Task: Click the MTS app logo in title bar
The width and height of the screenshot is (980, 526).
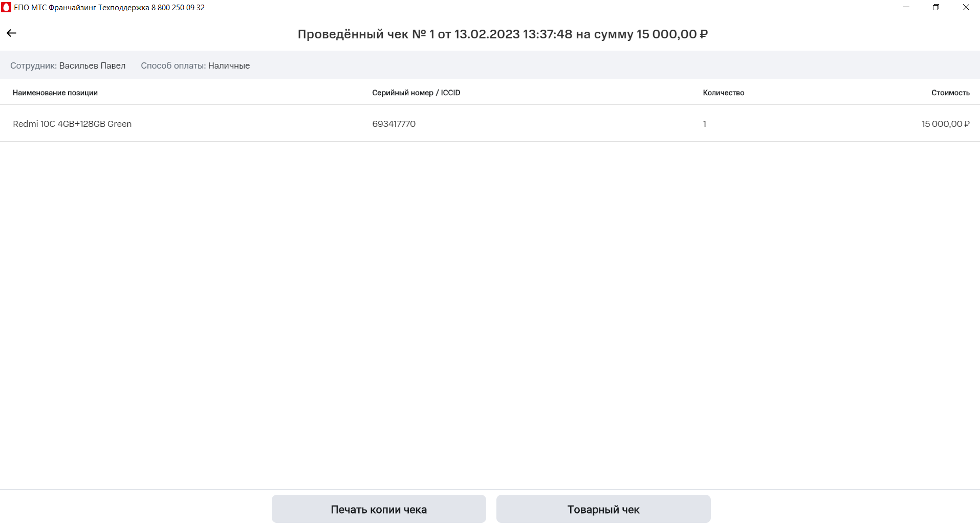Action: [6, 7]
